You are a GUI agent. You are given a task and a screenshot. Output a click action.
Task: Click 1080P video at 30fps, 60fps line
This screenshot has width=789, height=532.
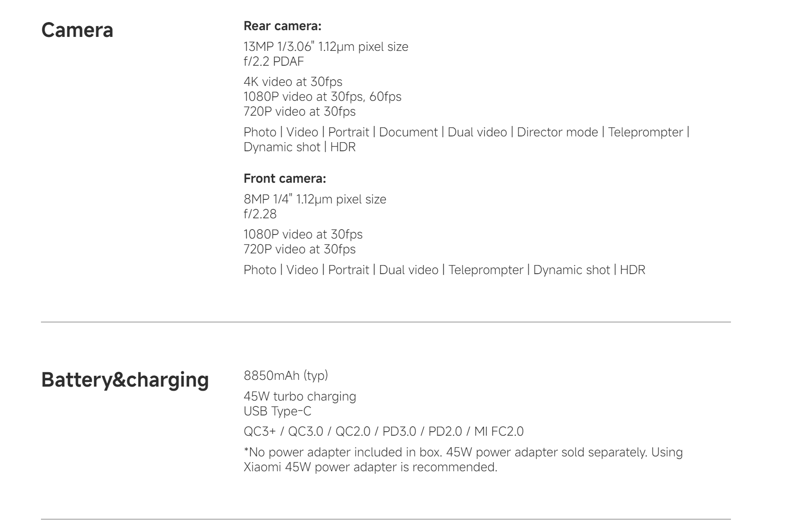point(322,97)
